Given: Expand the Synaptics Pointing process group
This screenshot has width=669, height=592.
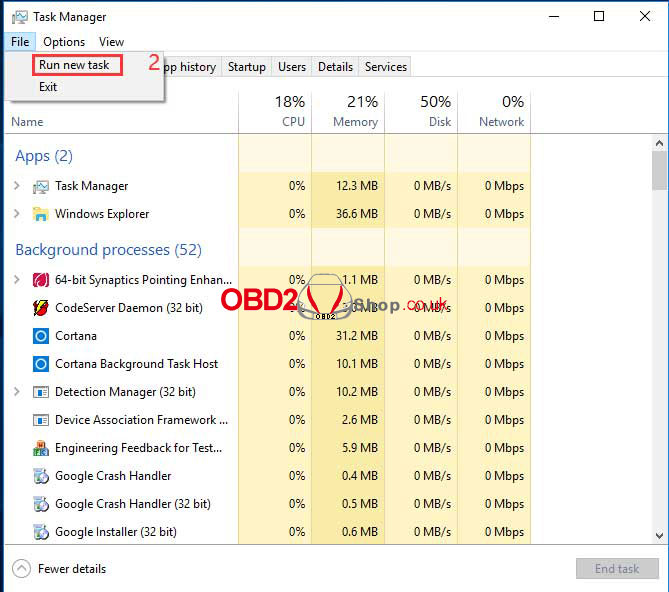Looking at the screenshot, I should tap(17, 280).
